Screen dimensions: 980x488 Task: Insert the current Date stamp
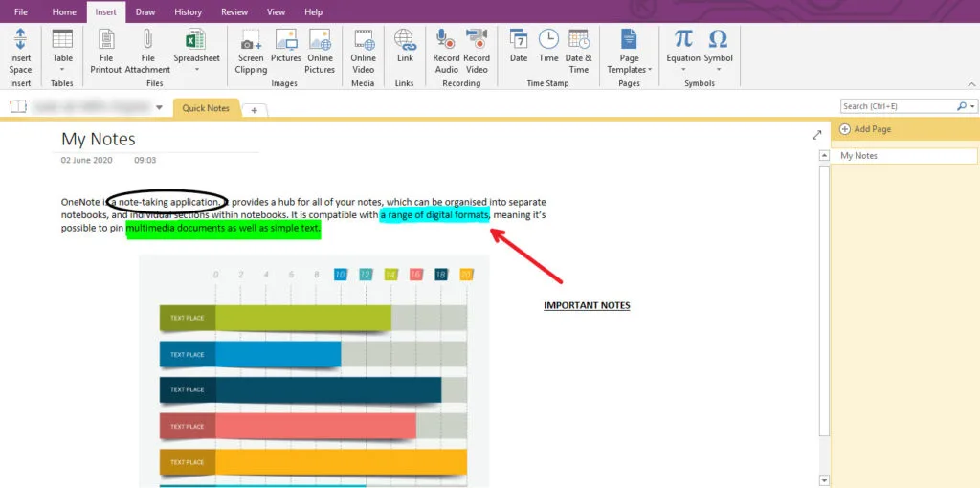click(x=519, y=46)
